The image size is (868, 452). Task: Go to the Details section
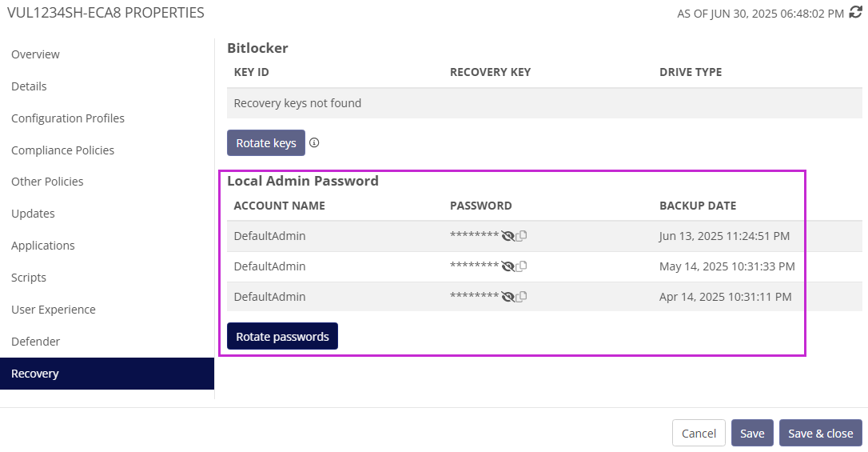pos(29,86)
